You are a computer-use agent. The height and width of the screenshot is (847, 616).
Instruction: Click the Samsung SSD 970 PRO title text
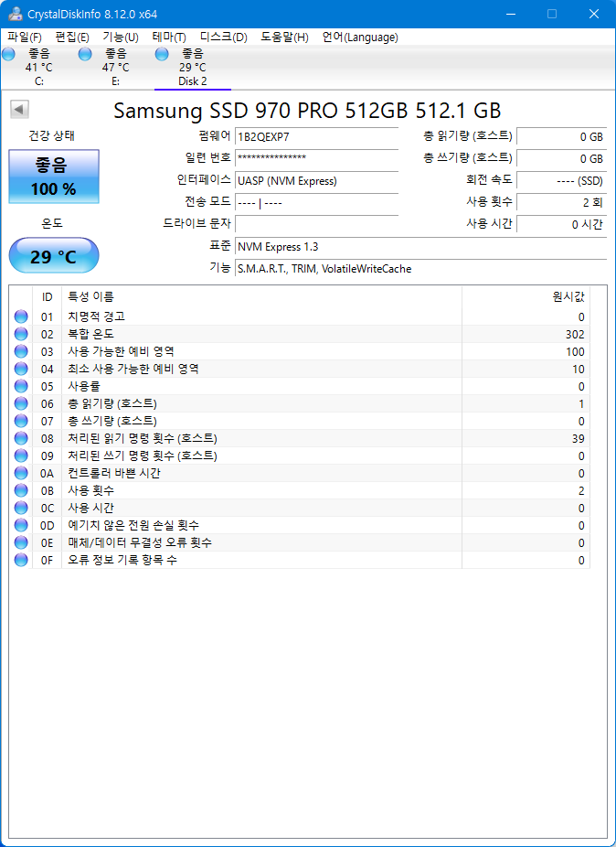pos(307,110)
